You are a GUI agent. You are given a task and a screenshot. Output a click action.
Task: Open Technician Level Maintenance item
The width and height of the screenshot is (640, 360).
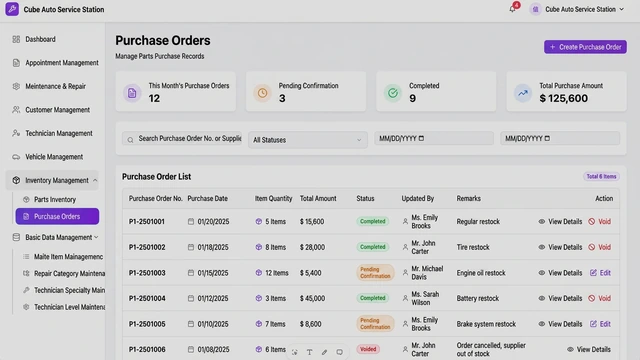click(63, 307)
